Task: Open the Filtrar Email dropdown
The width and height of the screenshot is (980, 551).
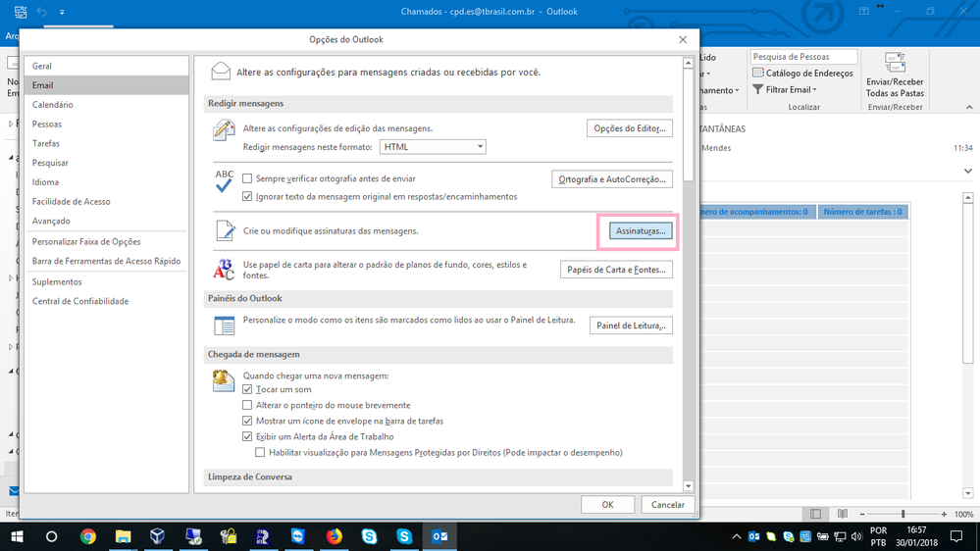Action: (x=786, y=89)
